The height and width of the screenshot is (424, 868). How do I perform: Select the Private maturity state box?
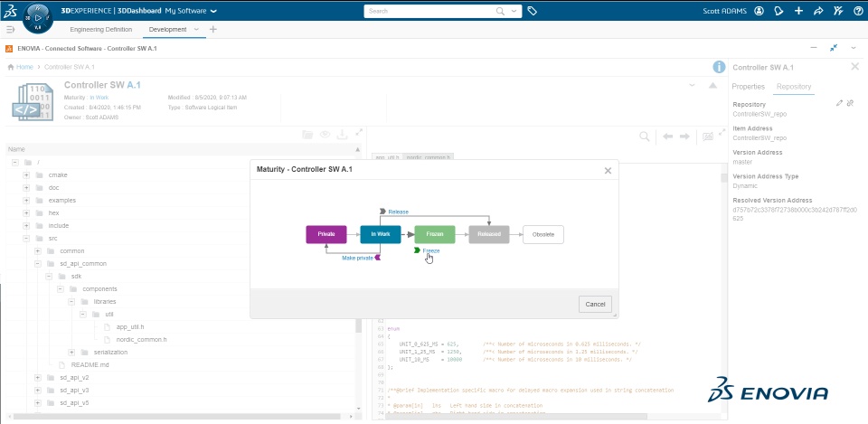pyautogui.click(x=326, y=234)
